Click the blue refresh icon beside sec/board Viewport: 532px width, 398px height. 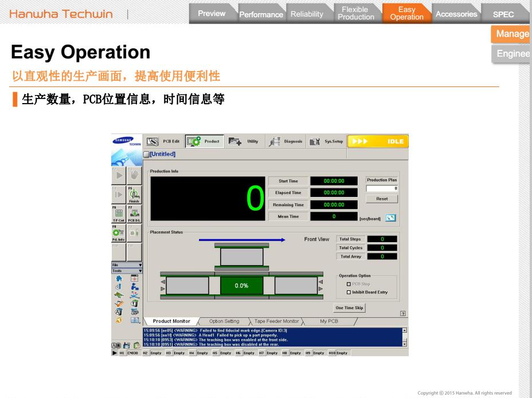(391, 218)
